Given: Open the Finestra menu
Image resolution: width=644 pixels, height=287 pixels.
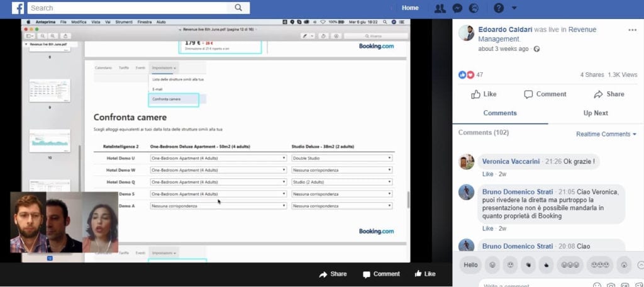Looking at the screenshot, I should [x=145, y=22].
